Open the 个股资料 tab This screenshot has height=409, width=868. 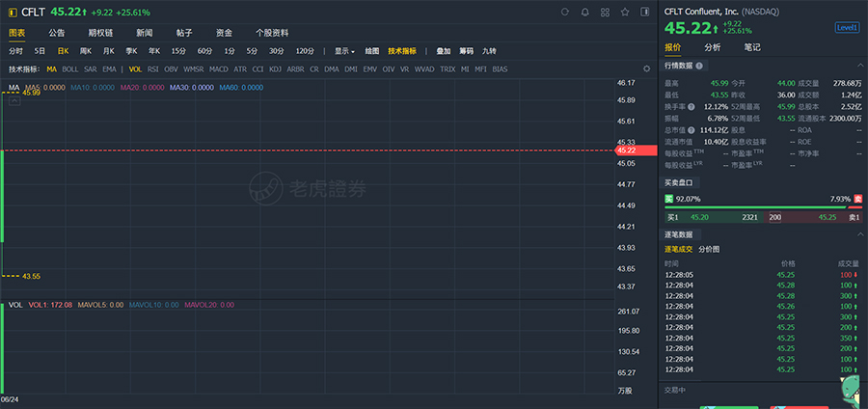(x=272, y=33)
